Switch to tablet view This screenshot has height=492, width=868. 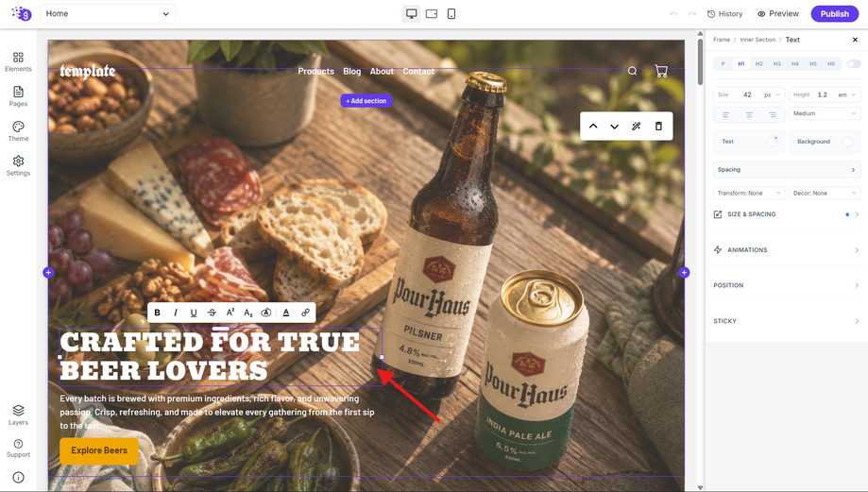[x=432, y=14]
